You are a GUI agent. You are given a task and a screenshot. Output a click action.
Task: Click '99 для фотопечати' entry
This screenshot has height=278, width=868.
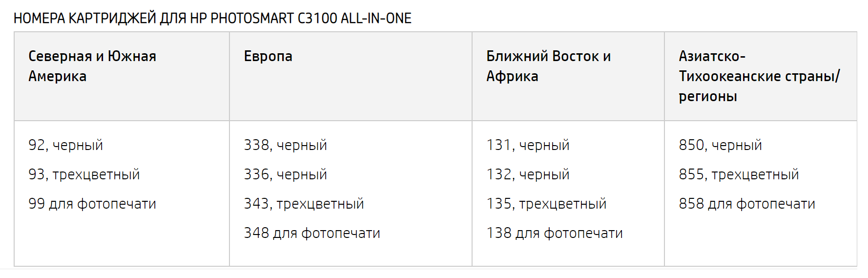[x=92, y=204]
